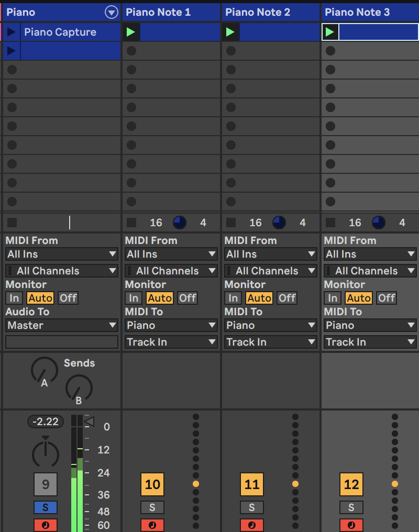Open All Channels dropdown on Piano Note 2
This screenshot has width=419, height=532.
point(271,271)
